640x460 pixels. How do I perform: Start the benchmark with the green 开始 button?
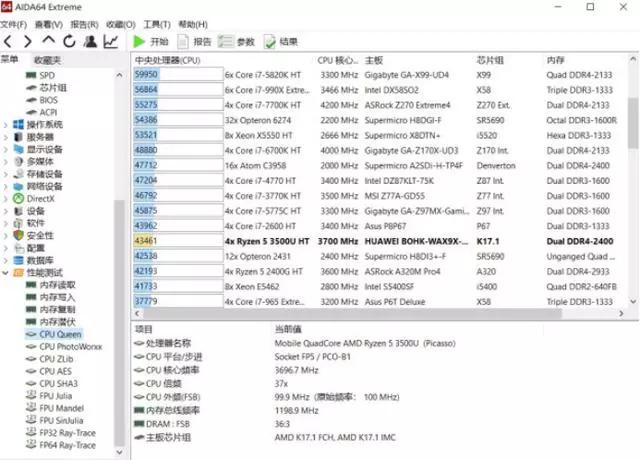(x=151, y=42)
